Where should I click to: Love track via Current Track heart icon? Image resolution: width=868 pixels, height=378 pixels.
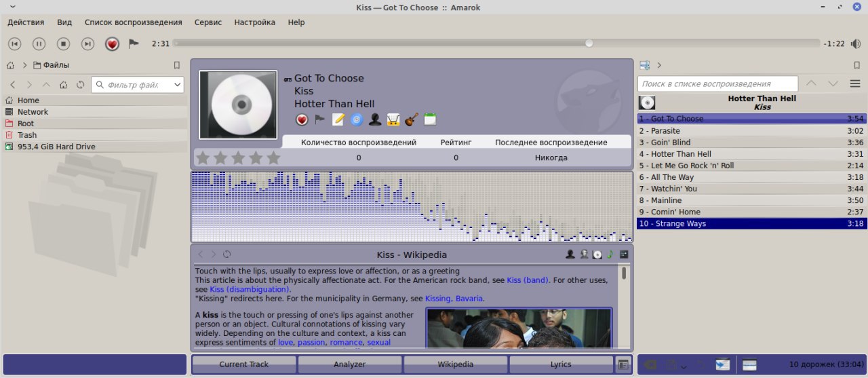click(x=302, y=120)
